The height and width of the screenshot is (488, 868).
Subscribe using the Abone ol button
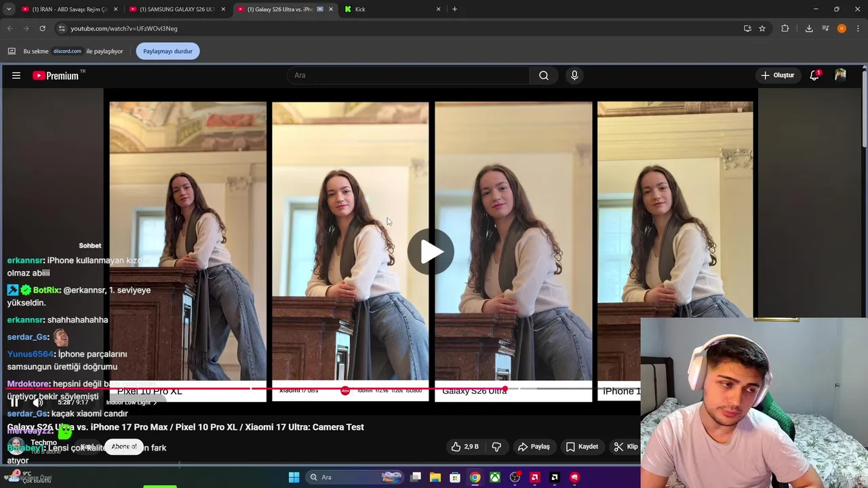coord(124,447)
